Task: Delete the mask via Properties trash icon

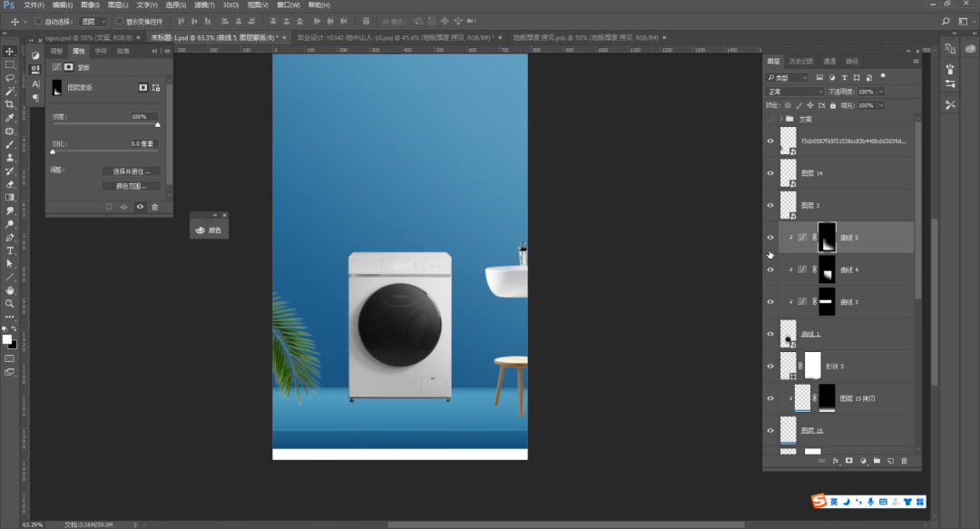Action: (154, 207)
